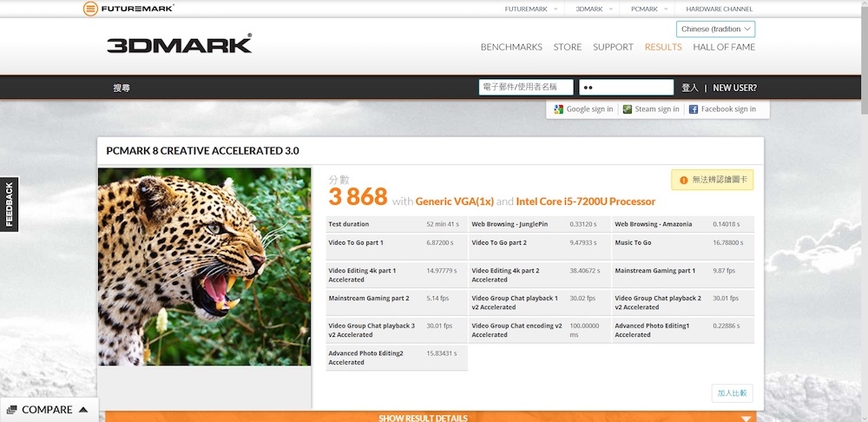Click the 加入比較 add to compare button

(x=732, y=393)
